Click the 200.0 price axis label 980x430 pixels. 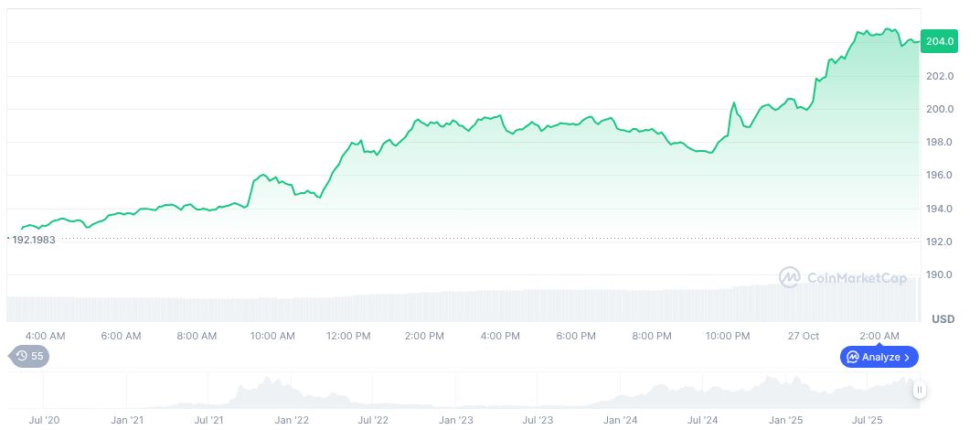(x=941, y=109)
